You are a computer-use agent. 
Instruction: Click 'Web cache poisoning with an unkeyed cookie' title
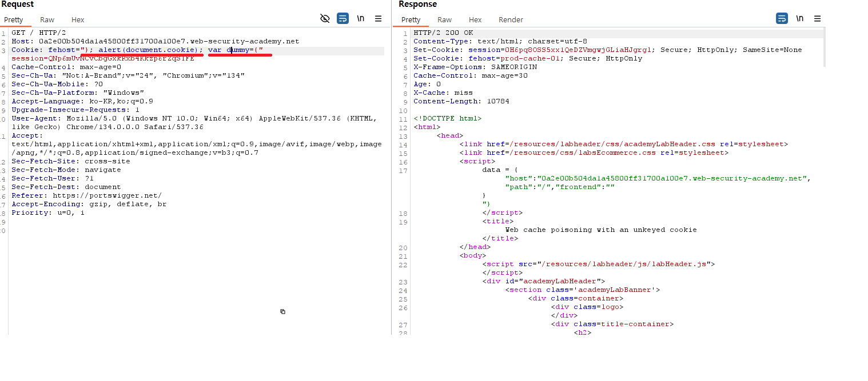pyautogui.click(x=601, y=230)
